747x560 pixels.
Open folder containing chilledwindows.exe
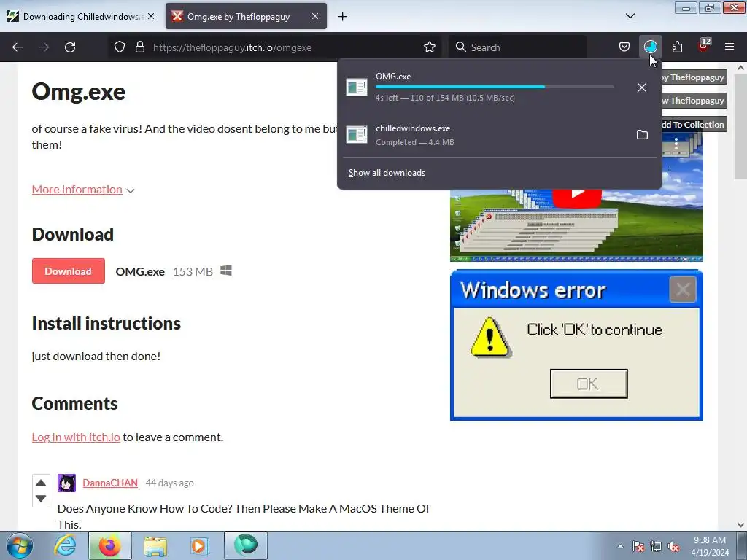[x=642, y=135]
